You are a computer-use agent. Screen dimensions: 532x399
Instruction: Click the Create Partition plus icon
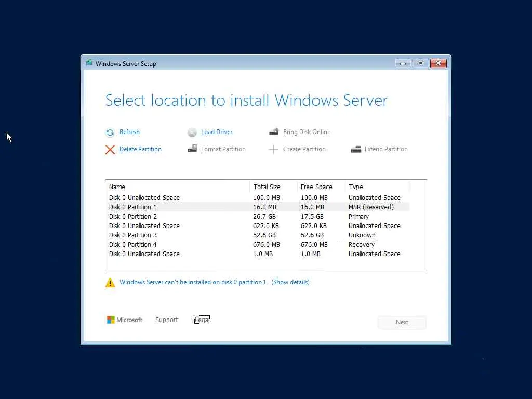(273, 149)
